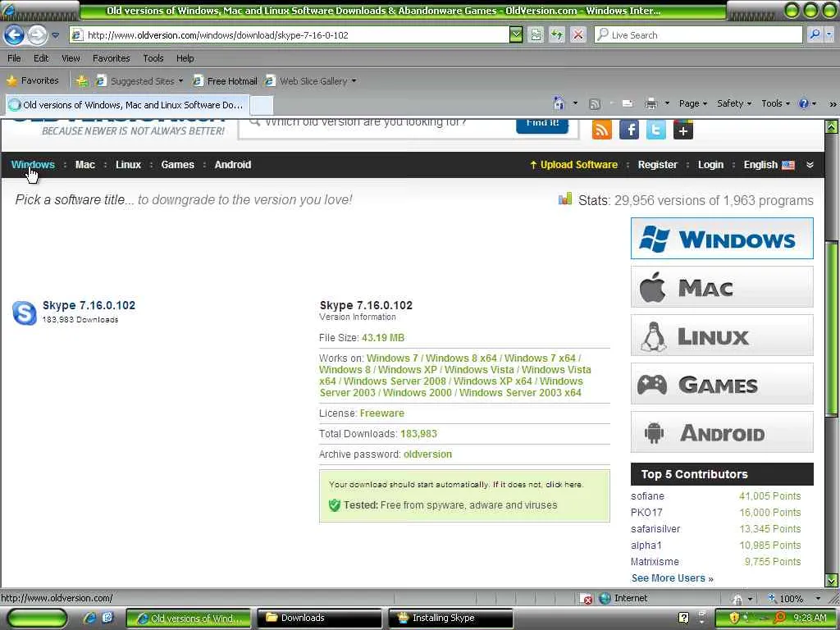Open contributor sofiane's profile
840x630 pixels.
[x=647, y=496]
